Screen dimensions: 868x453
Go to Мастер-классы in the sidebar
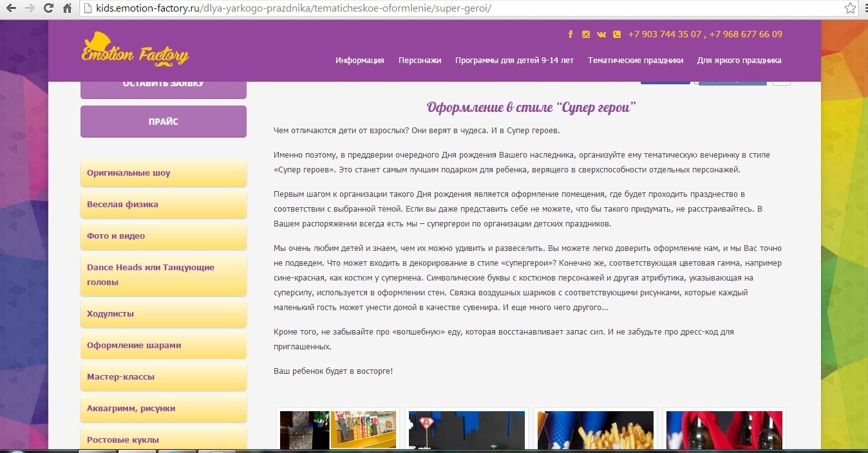(x=164, y=377)
